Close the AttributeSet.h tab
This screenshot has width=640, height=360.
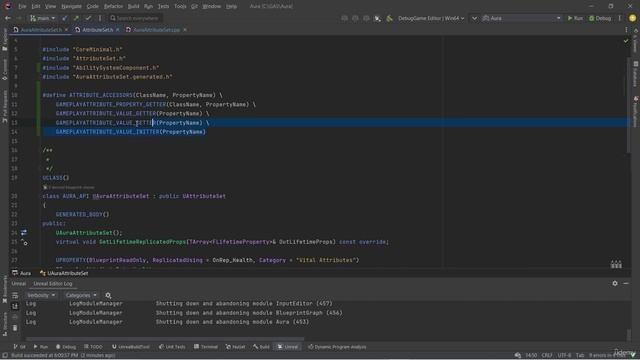pos(118,30)
